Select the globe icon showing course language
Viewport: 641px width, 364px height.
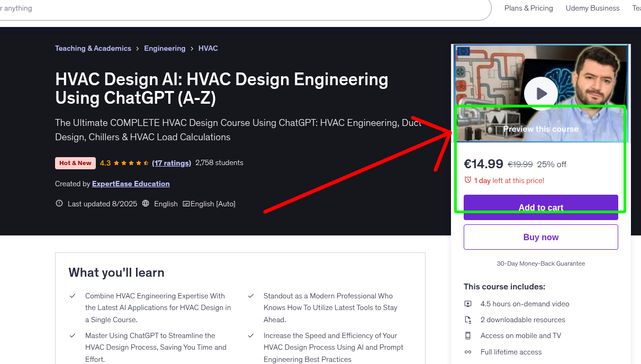tap(146, 203)
